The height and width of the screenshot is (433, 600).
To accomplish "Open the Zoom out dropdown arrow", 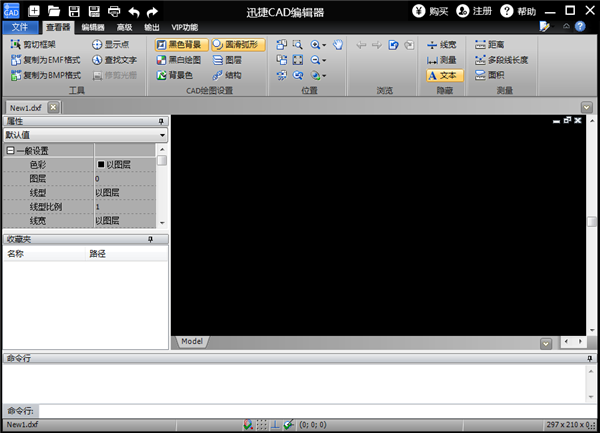I will [x=324, y=60].
